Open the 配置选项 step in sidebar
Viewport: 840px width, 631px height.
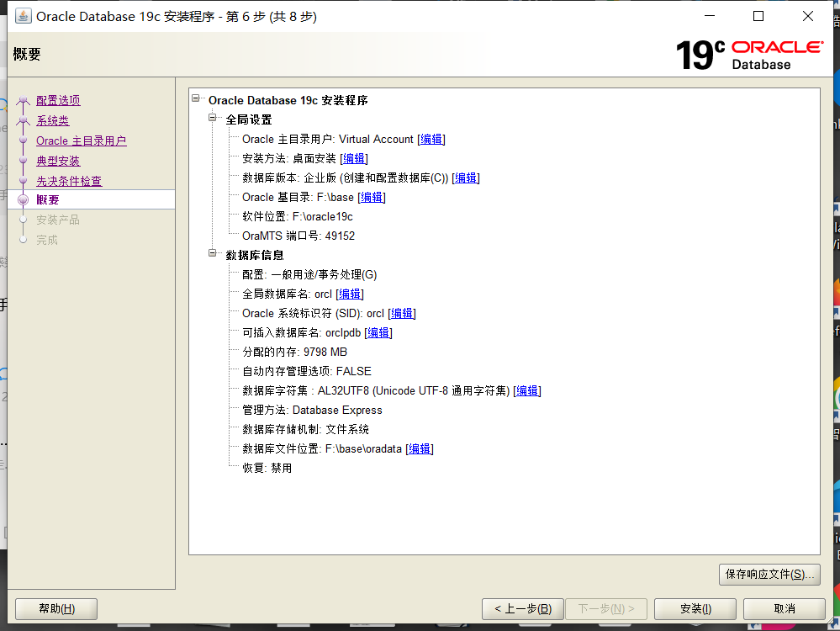58,100
